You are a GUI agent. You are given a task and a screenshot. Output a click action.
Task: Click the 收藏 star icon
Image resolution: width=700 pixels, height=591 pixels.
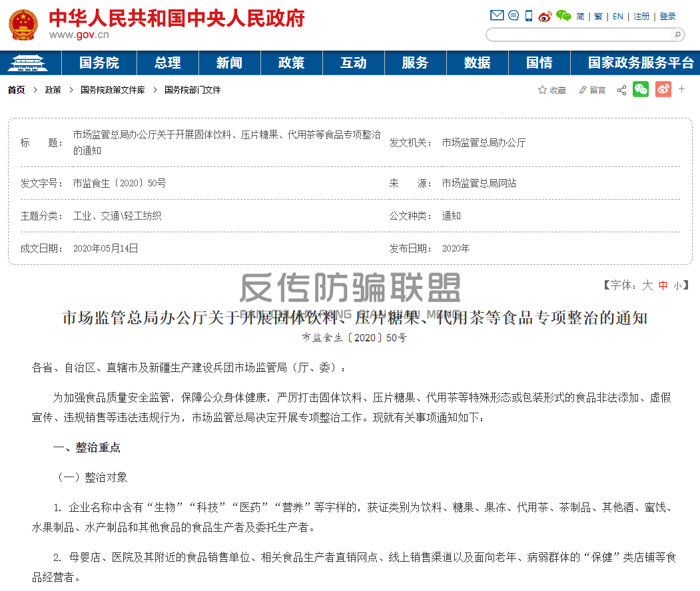pyautogui.click(x=542, y=90)
